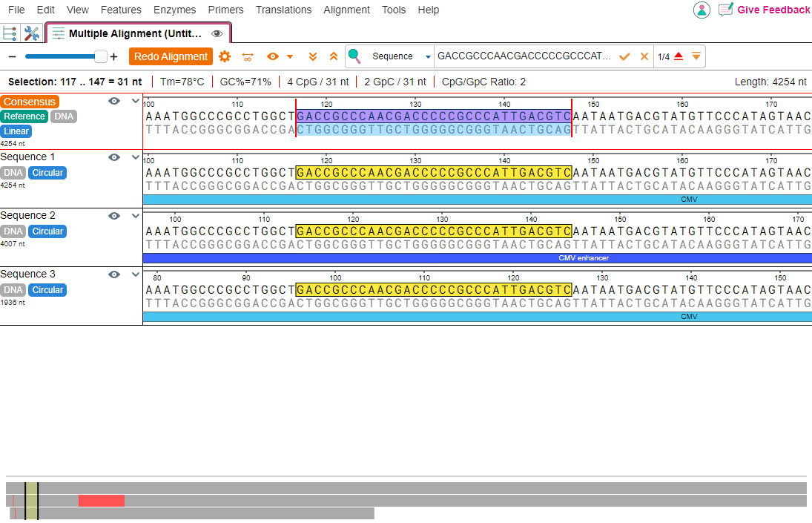Open alignment settings gear icon
Image resolution: width=812 pixels, height=523 pixels.
pos(225,56)
